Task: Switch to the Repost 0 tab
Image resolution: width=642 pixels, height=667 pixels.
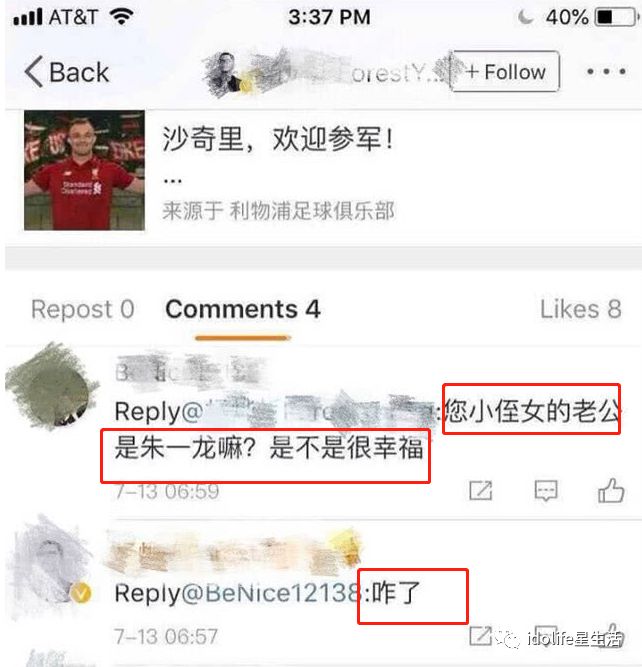Action: coord(83,309)
